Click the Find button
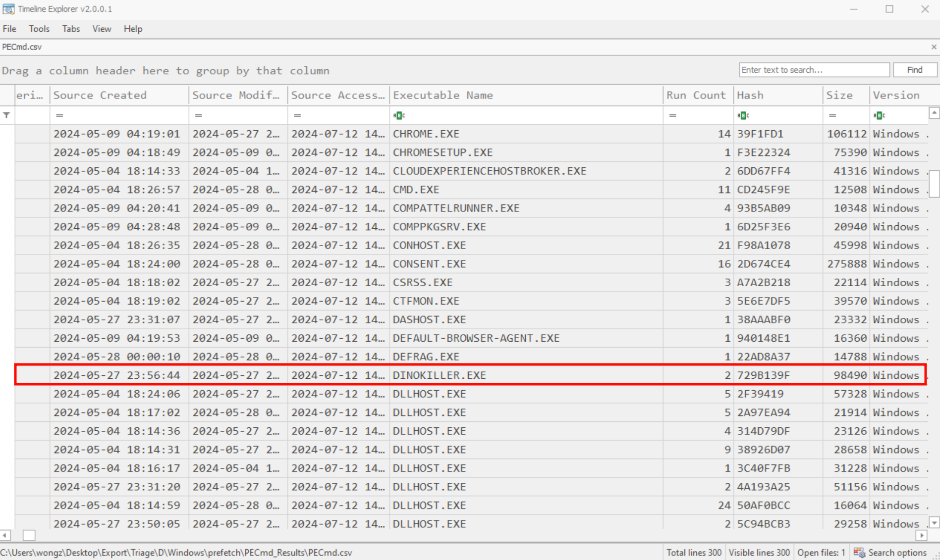Screen dimensions: 940x560 tap(915, 70)
